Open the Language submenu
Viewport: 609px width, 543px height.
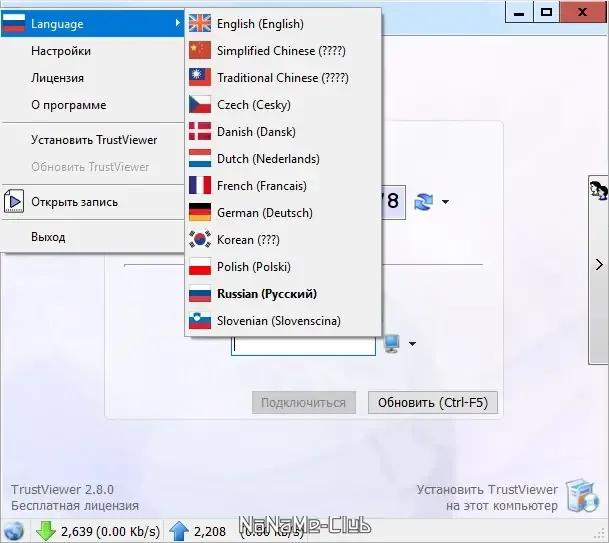tap(92, 24)
